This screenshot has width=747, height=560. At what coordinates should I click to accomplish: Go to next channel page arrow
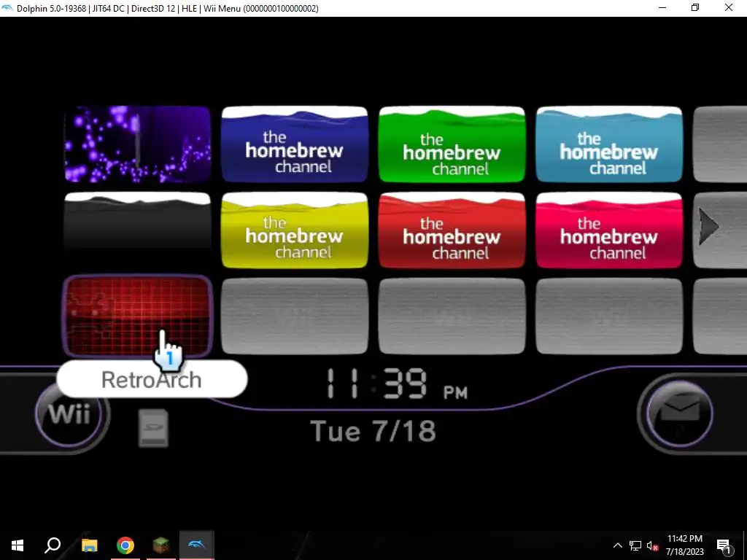[x=708, y=227]
